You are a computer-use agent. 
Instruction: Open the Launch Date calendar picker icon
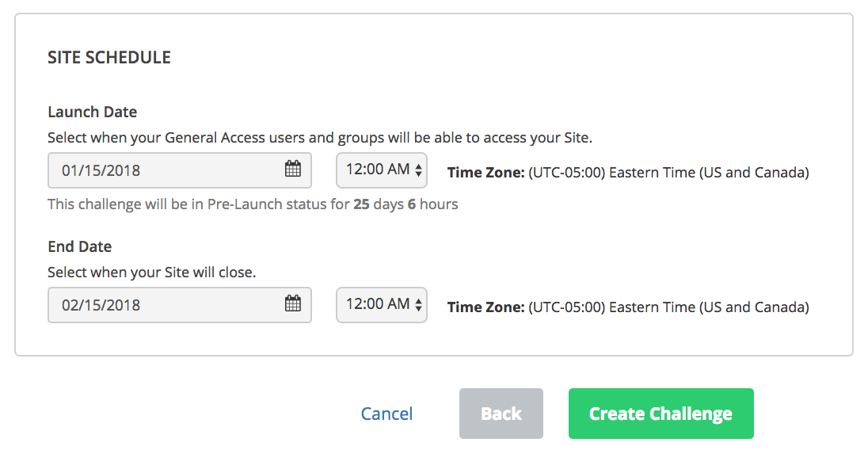coord(293,169)
